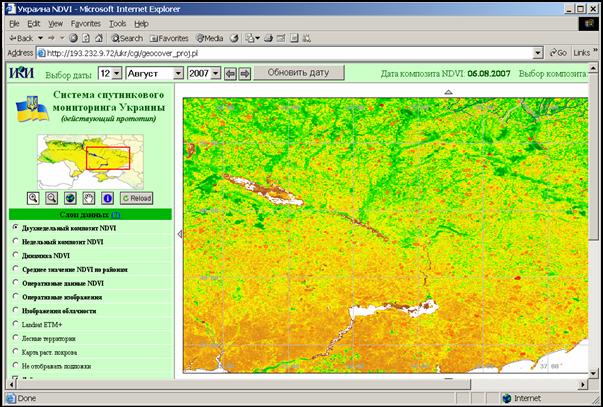Click the zoom in magnifier tool
Screen dimensions: 603x407
[34, 198]
